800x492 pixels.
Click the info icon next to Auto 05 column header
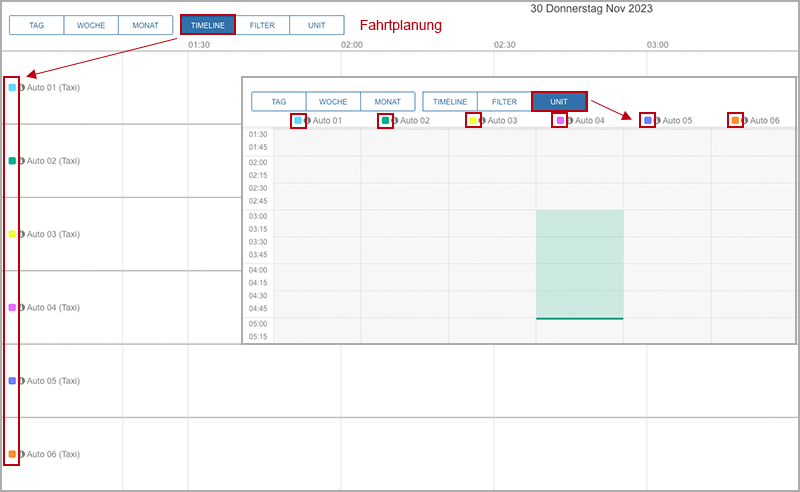658,121
